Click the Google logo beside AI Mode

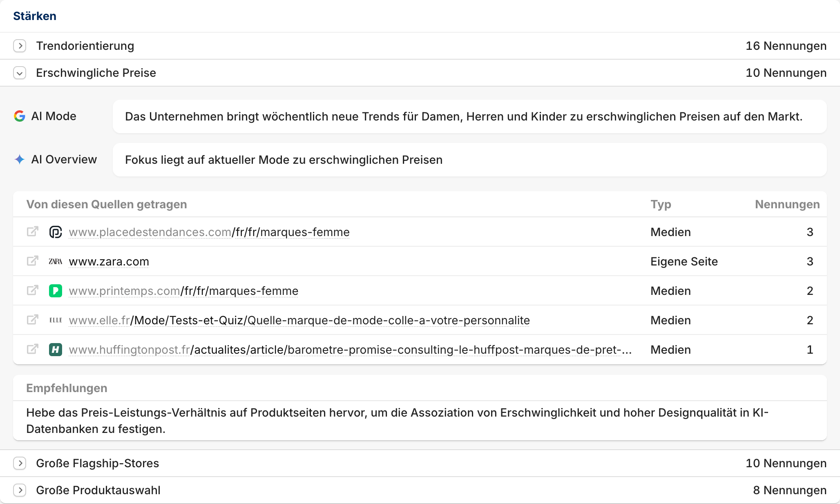pyautogui.click(x=20, y=116)
